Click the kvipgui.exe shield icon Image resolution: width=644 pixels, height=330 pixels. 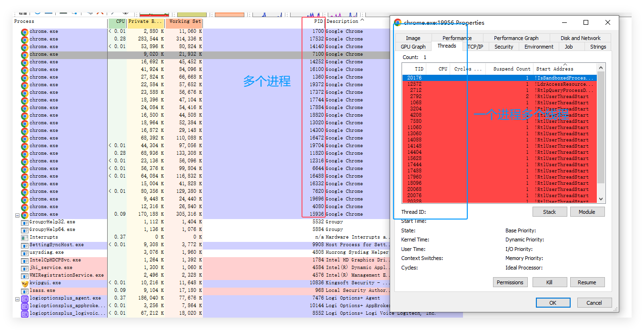24,283
